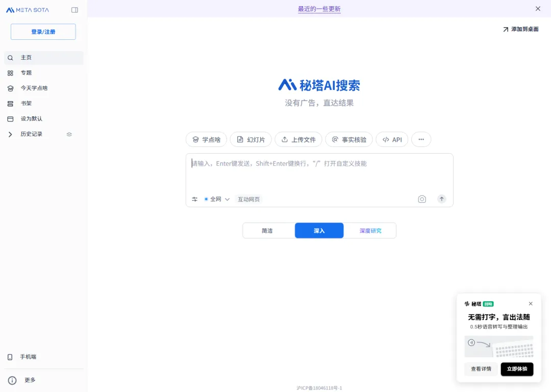This screenshot has height=392, width=551.
Task: Close the 秘塔 voice promo popup
Action: [531, 304]
